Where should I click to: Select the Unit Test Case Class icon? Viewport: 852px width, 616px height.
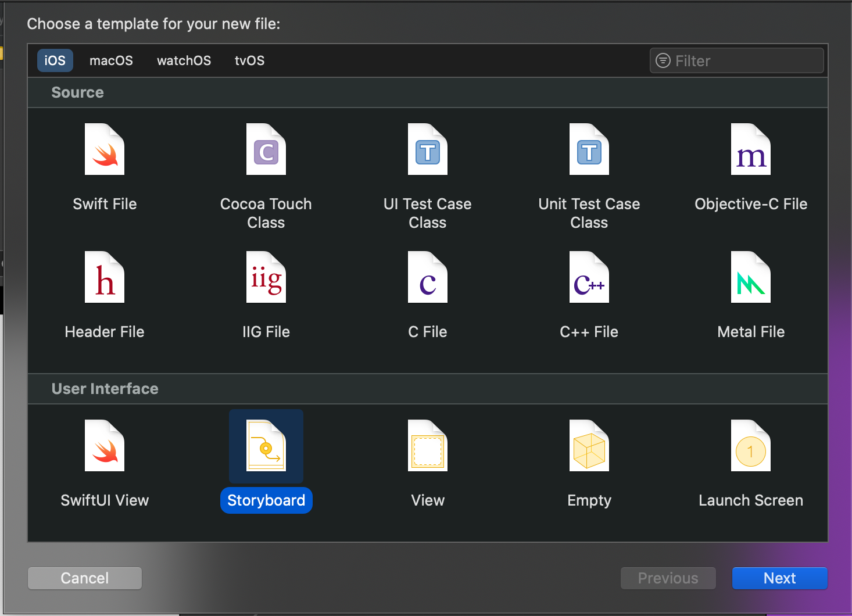[x=589, y=149]
